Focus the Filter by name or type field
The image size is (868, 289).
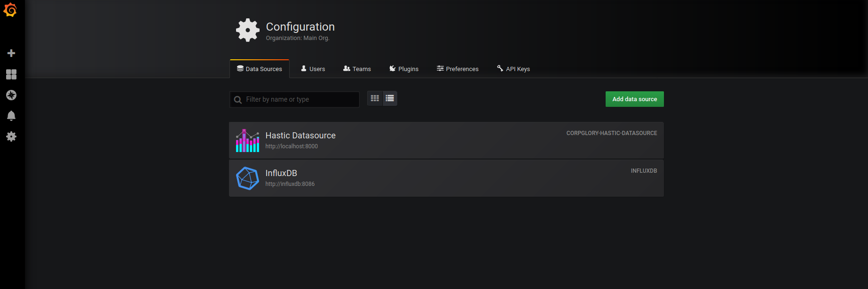pyautogui.click(x=294, y=99)
